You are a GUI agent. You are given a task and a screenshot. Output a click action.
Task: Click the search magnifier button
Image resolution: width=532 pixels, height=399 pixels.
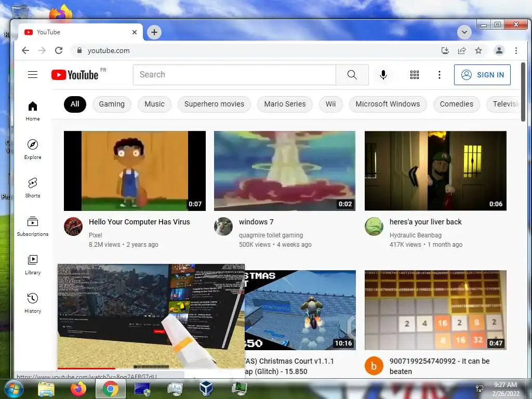tap(352, 75)
